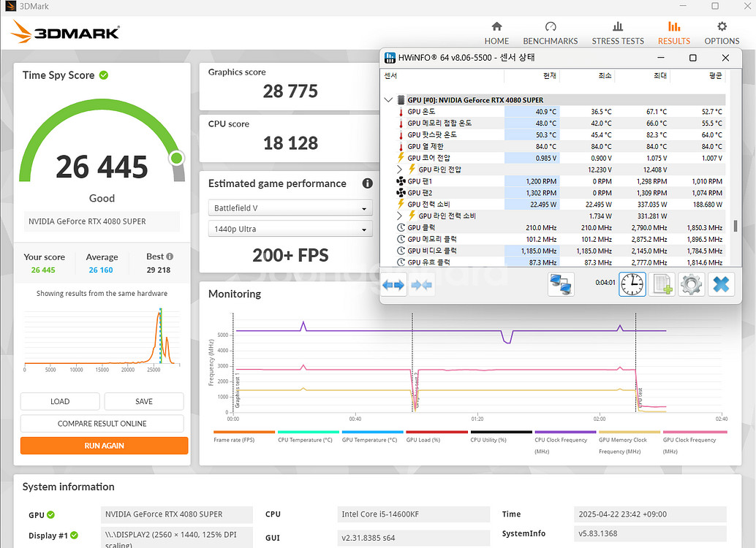756x548 pixels.
Task: Click the blue X icon in HWiNFO toolbar
Action: click(721, 284)
